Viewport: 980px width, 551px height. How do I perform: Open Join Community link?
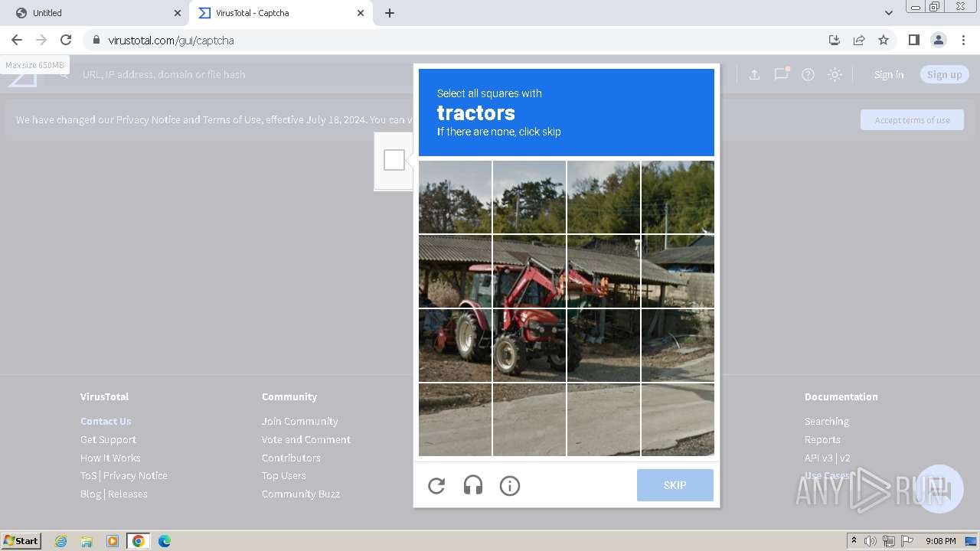click(299, 421)
